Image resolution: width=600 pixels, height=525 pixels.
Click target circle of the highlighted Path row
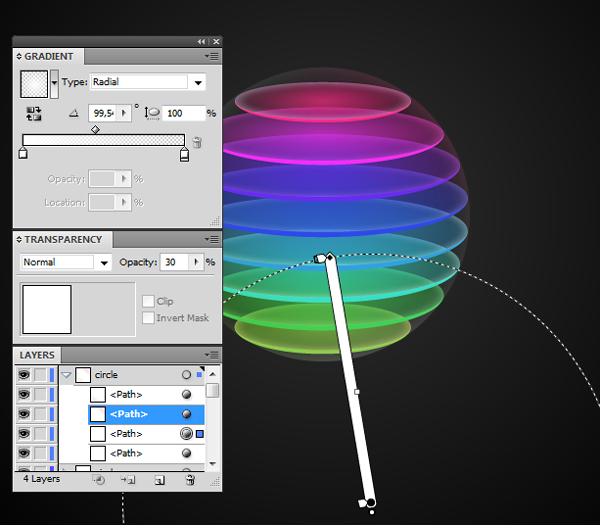coord(186,414)
